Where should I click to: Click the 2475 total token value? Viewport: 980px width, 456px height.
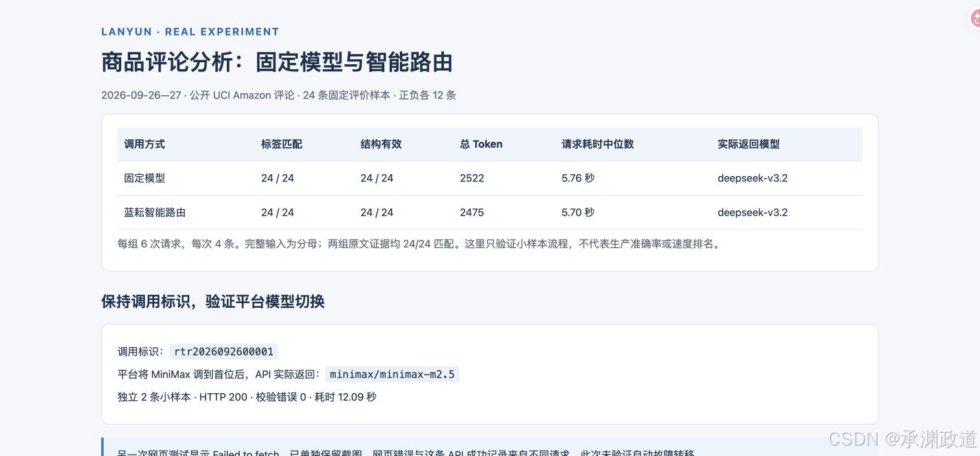click(x=472, y=212)
